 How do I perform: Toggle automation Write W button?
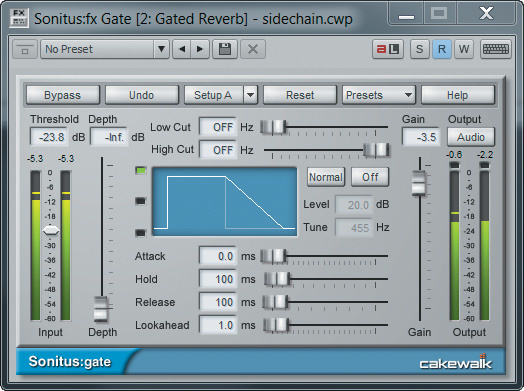(464, 49)
